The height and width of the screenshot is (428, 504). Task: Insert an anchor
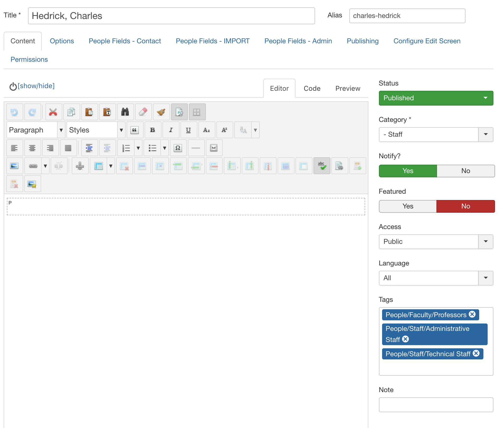point(80,166)
